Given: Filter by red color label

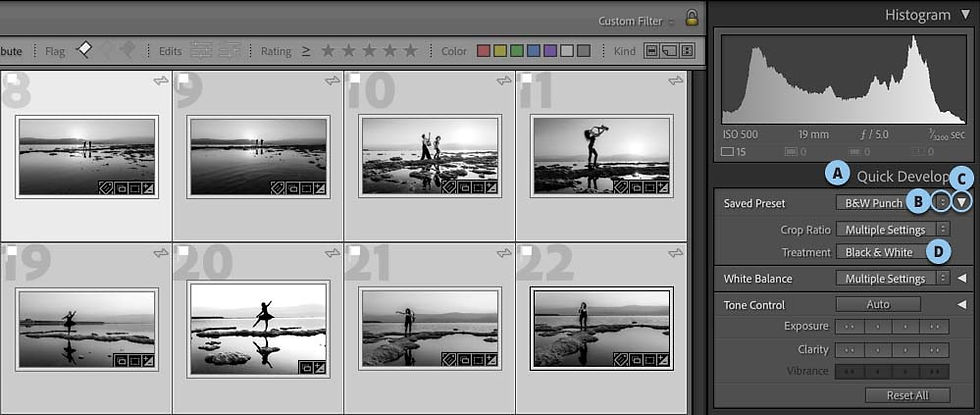Looking at the screenshot, I should click(x=483, y=51).
